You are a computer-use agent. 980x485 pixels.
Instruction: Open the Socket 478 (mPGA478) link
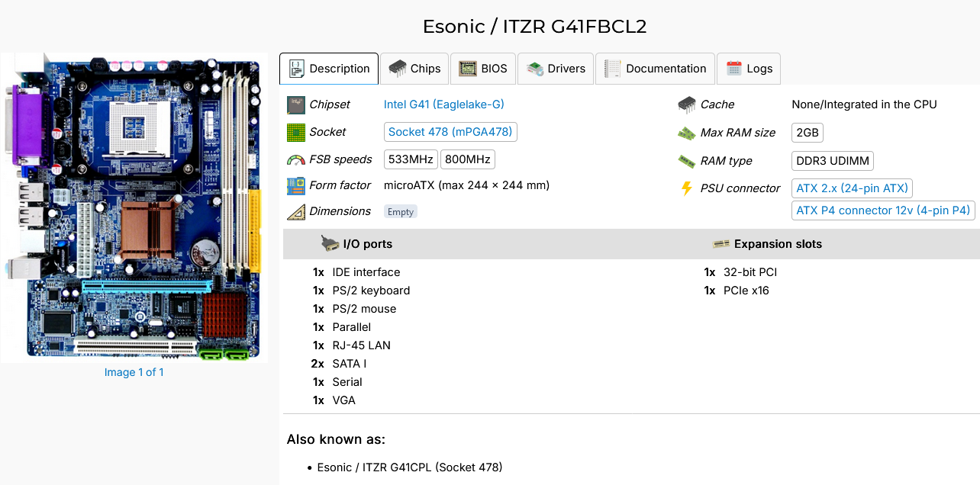tap(450, 132)
